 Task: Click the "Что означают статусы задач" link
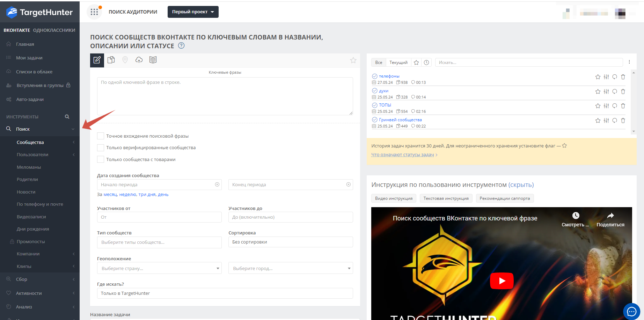pos(402,155)
